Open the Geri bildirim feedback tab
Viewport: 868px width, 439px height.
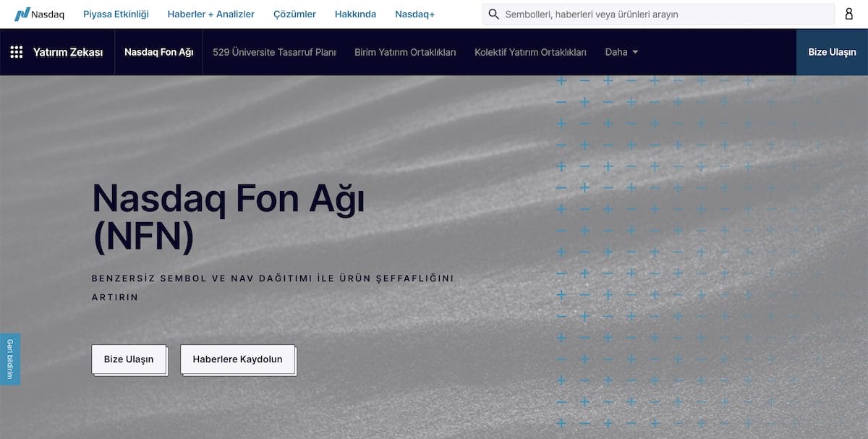(x=9, y=358)
